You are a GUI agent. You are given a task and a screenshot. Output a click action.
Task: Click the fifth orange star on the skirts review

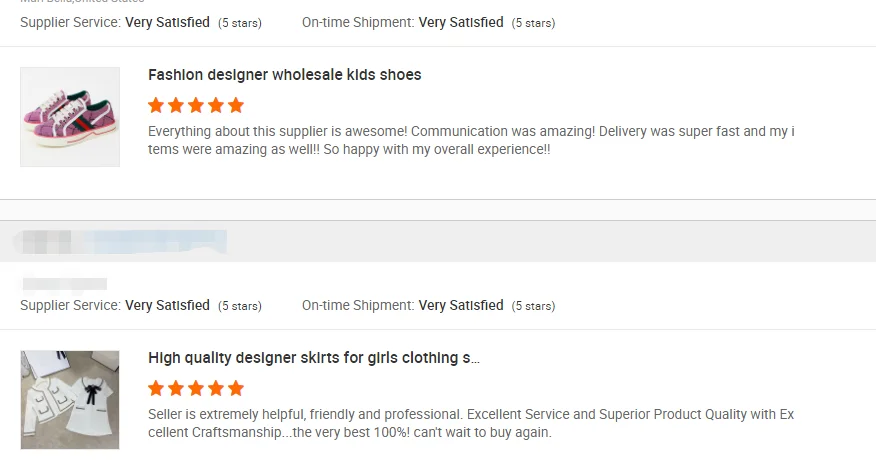click(236, 388)
